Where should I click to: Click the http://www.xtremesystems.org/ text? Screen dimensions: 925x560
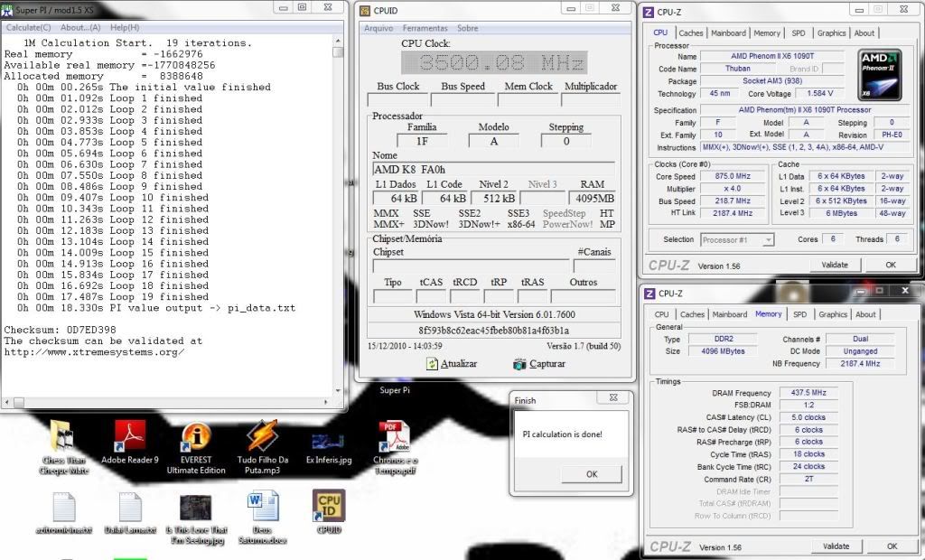[x=94, y=352]
